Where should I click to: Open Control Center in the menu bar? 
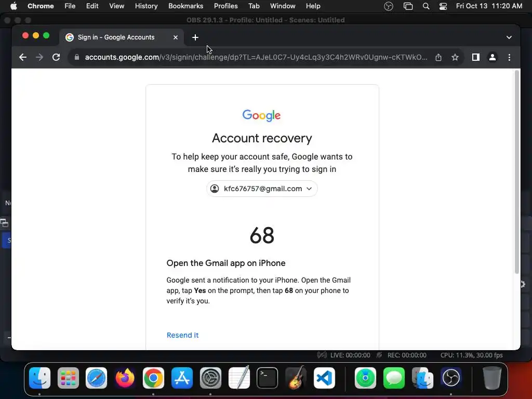click(x=443, y=6)
